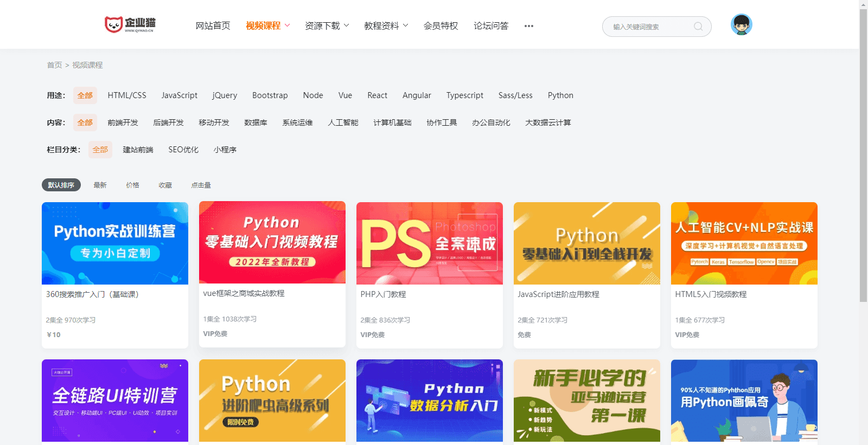
Task: Filter content by 移动开发
Action: (x=214, y=122)
